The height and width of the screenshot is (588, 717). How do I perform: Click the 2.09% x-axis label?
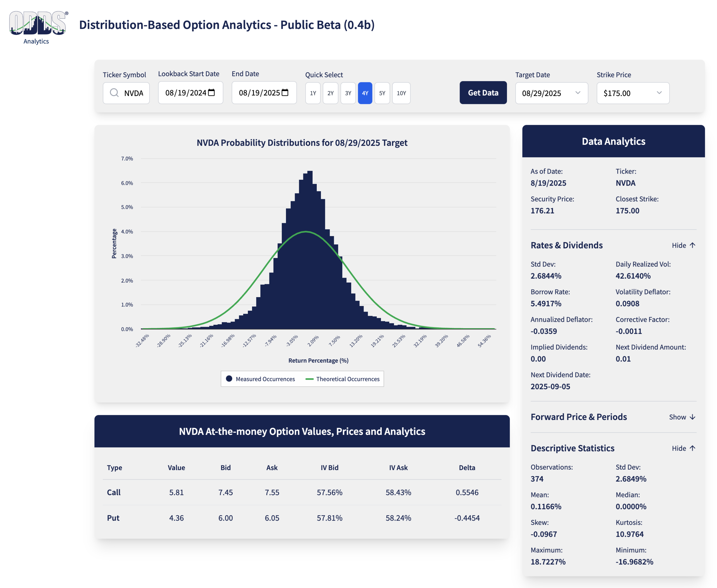pos(313,341)
